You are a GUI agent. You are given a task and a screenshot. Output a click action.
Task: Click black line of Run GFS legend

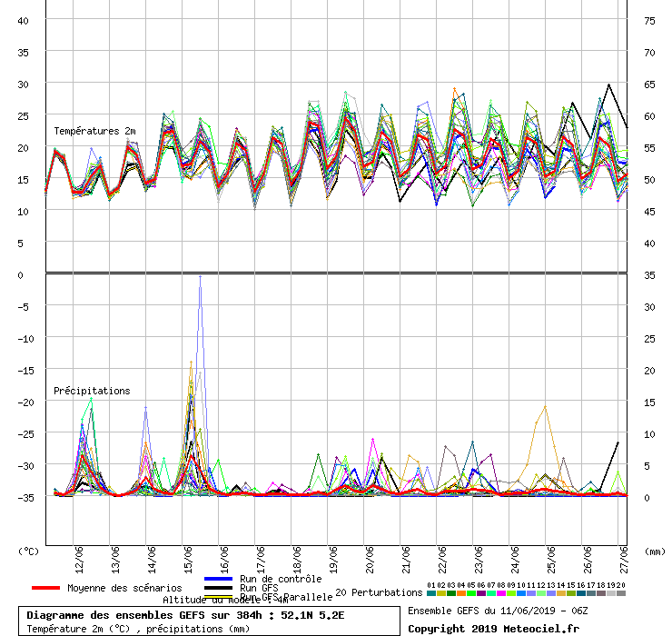click(218, 588)
